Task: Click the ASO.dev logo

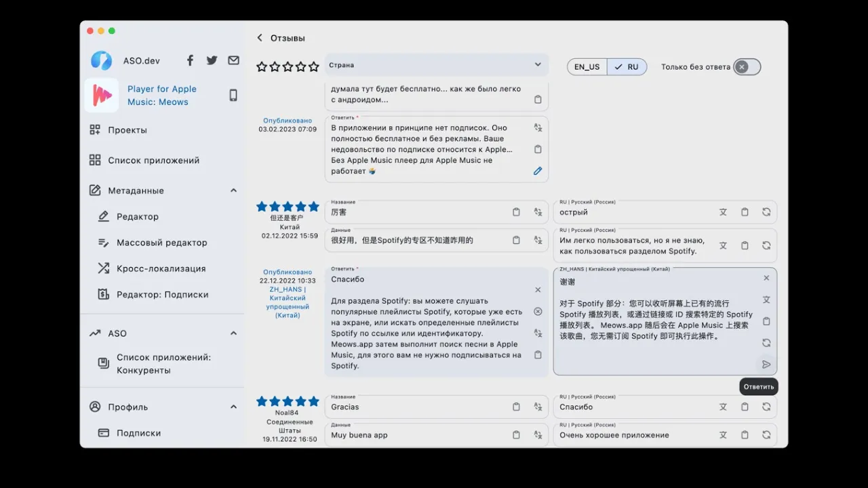Action: 102,60
